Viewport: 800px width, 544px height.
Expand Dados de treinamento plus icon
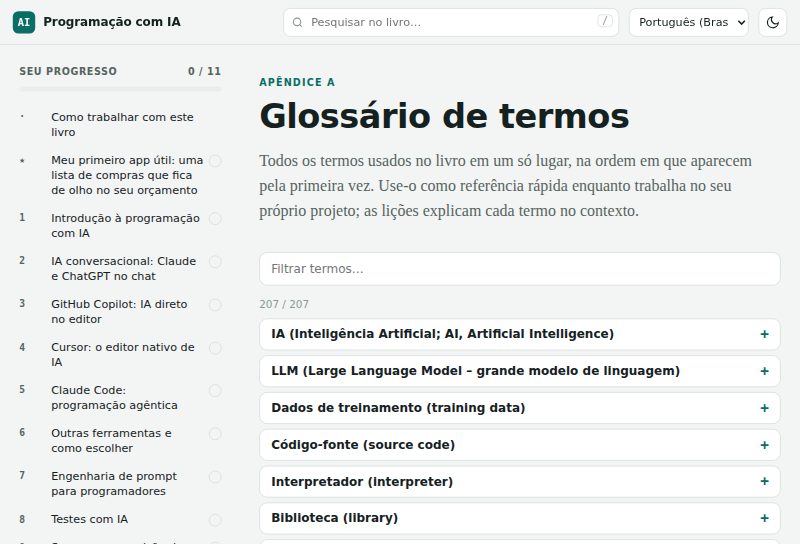tap(764, 408)
